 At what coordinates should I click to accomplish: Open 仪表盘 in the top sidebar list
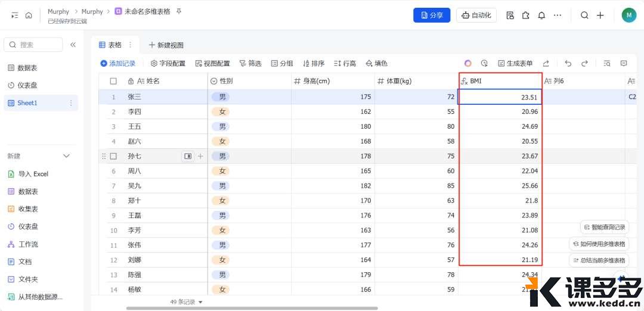tap(23, 85)
